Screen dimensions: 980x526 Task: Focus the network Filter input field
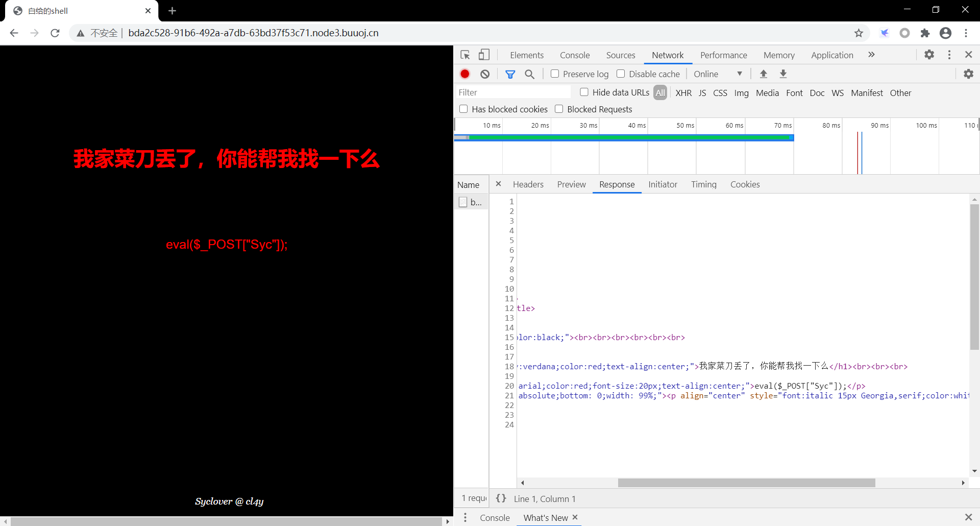pos(513,92)
